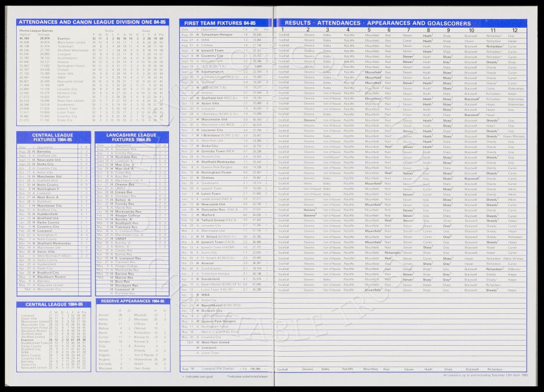Click 'All statistics up to and including Saturday 13th April 1985'
The width and height of the screenshot is (544, 392).
(x=486, y=375)
